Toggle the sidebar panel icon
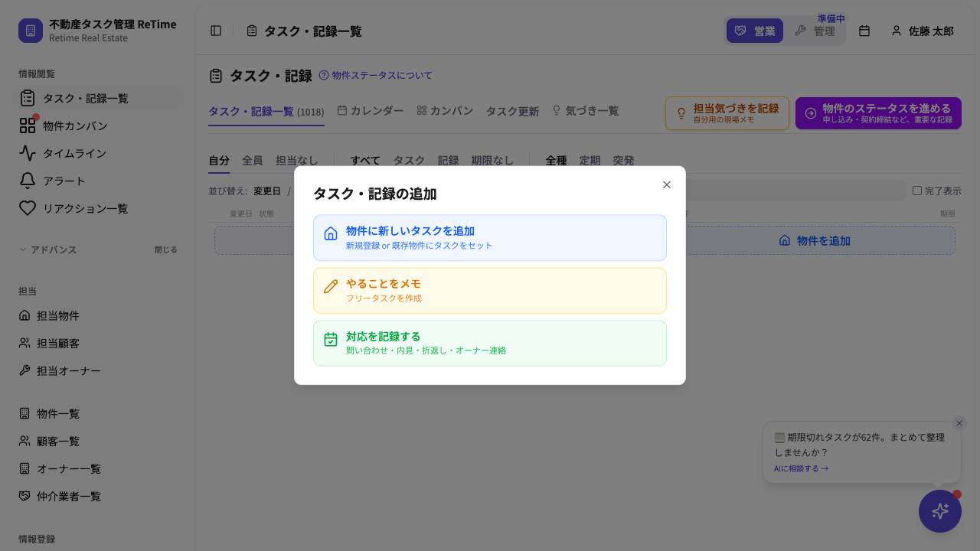 [x=216, y=31]
